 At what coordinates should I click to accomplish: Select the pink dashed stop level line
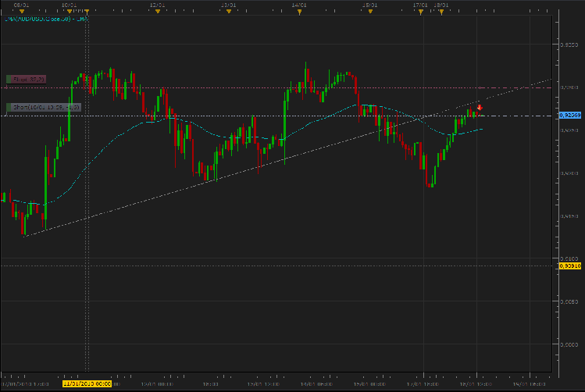tap(276, 88)
